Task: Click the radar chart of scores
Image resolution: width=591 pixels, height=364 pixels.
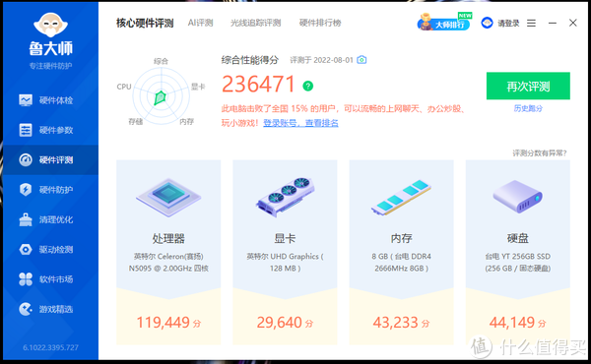Action: click(161, 96)
